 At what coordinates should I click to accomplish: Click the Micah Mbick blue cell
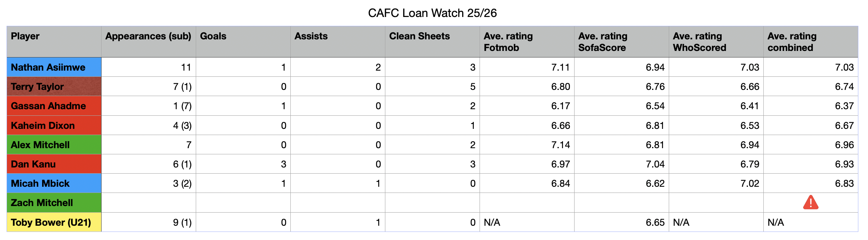point(54,183)
